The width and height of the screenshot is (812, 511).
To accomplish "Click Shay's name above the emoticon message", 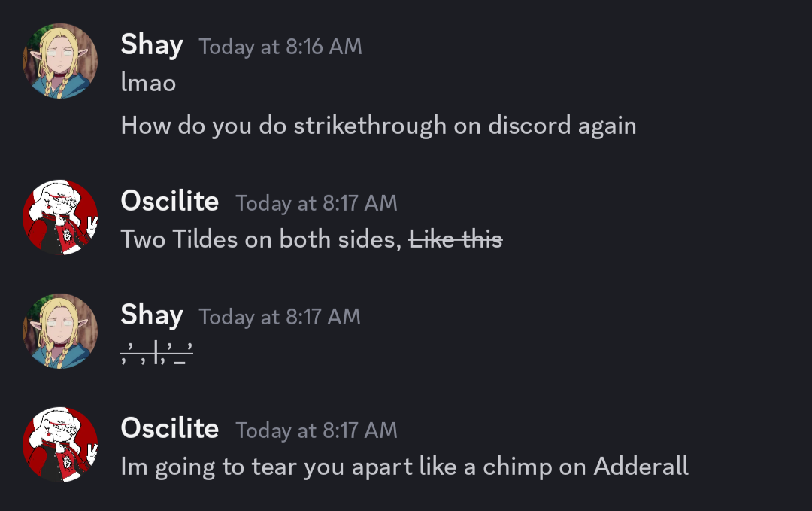I will pos(151,315).
